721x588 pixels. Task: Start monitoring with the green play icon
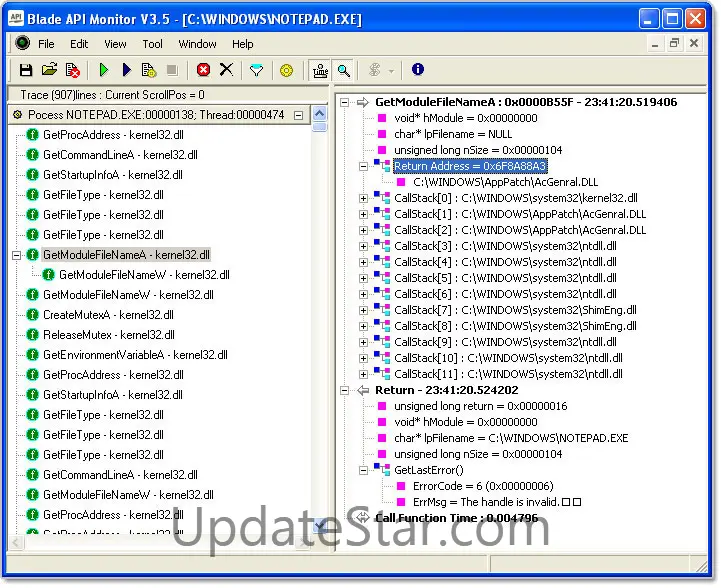(x=104, y=70)
